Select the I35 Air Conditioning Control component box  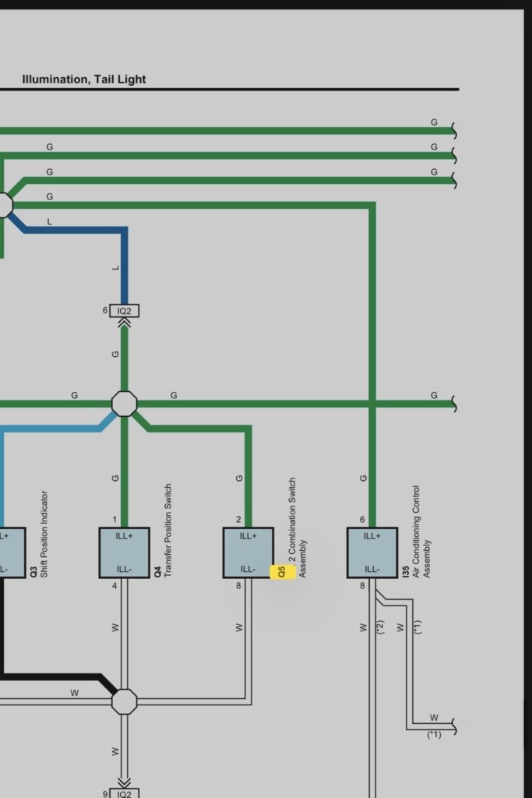tap(372, 553)
